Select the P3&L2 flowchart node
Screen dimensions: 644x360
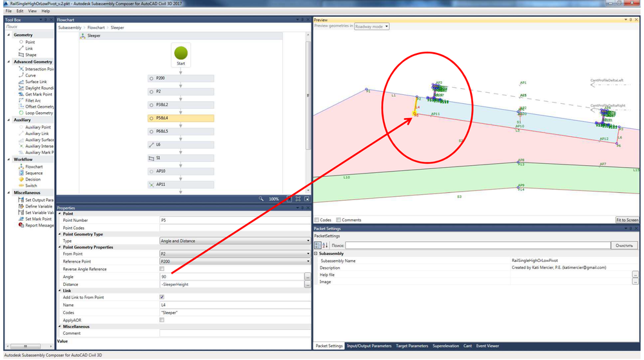click(181, 105)
